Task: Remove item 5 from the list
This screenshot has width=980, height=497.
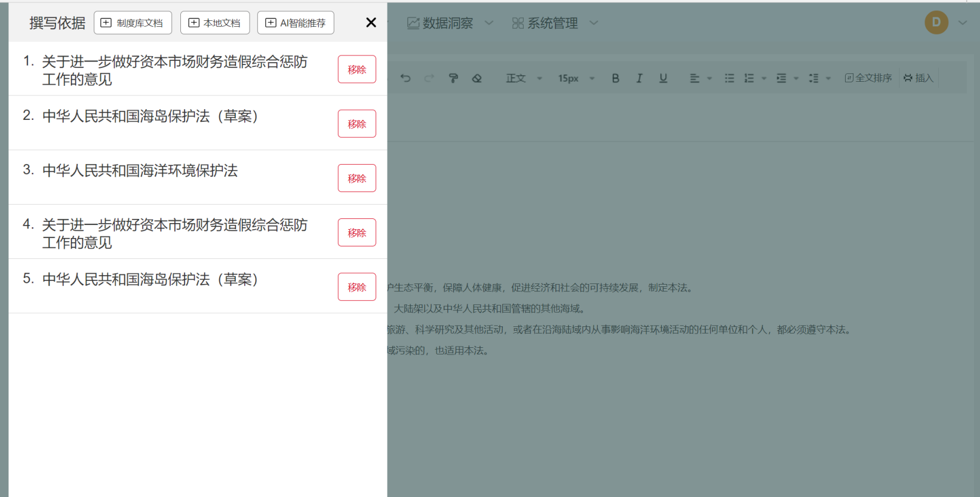Action: pos(357,287)
